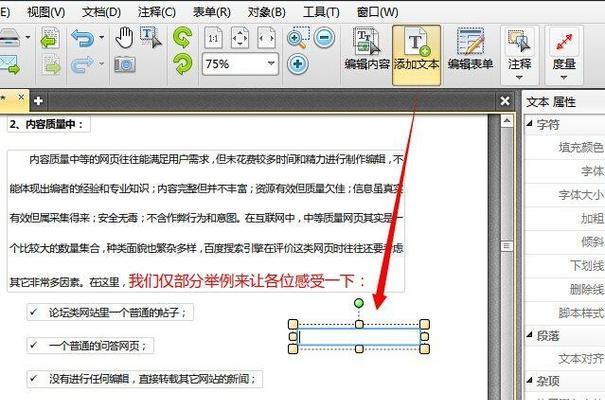Viewport: 605px width, 400px height.
Task: Click the vertical scrollbar up arrow
Action: click(507, 121)
